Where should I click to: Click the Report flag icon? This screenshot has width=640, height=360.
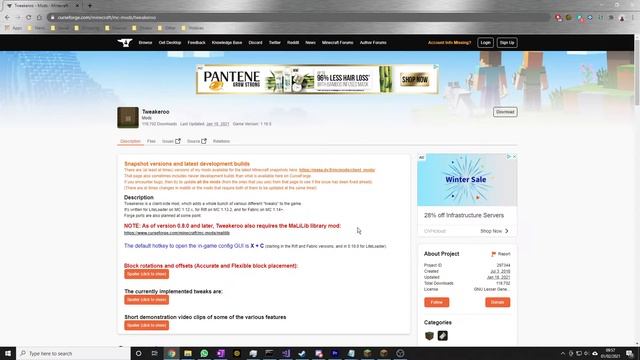click(x=493, y=254)
